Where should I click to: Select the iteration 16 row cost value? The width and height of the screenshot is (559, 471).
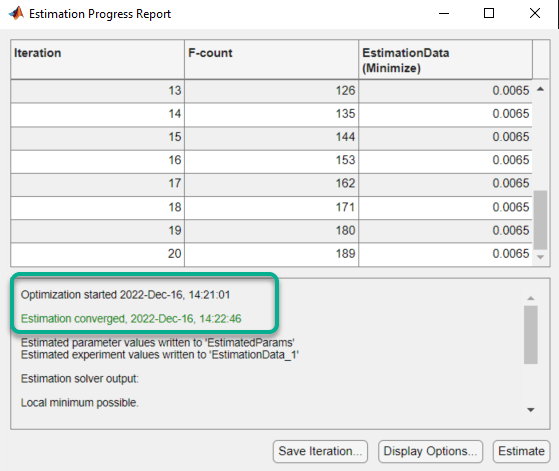[445, 160]
